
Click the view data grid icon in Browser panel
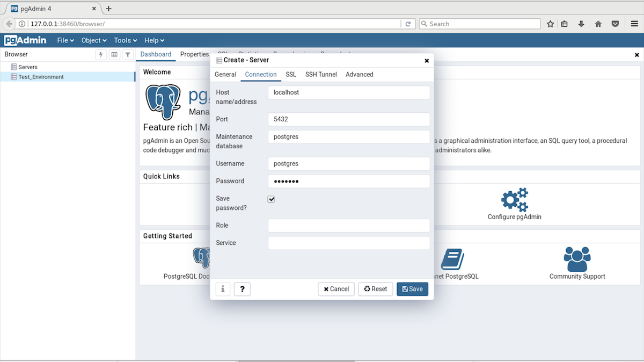tap(114, 55)
